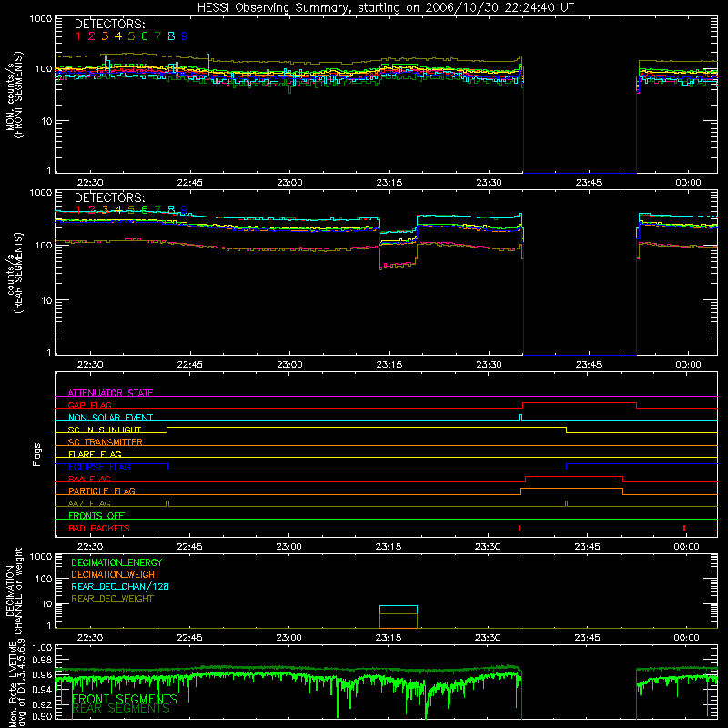
Task: Select dark green detector 7 in front segments legend
Action: click(157, 36)
